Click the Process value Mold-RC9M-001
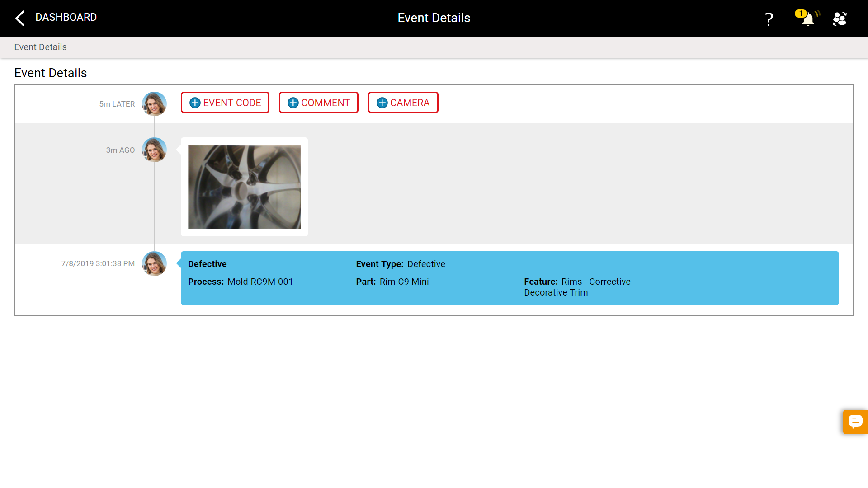 coord(260,282)
